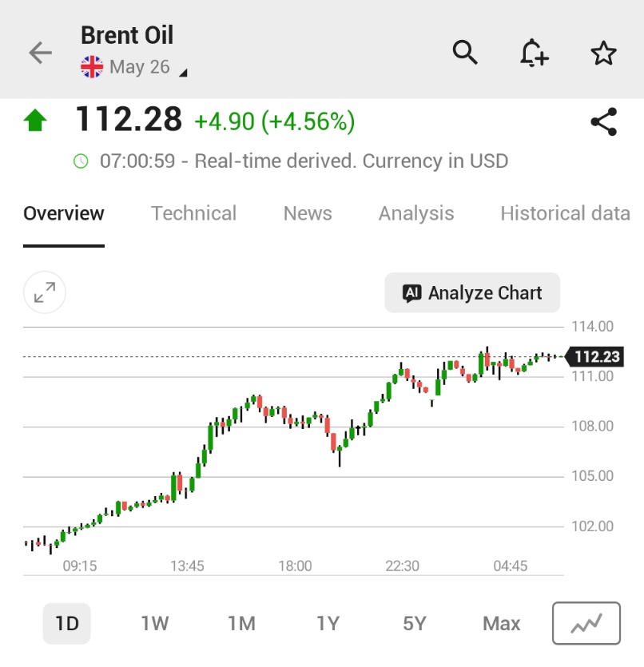This screenshot has width=644, height=667.
Task: Tap the 22:30 time axis label
Action: click(x=402, y=566)
